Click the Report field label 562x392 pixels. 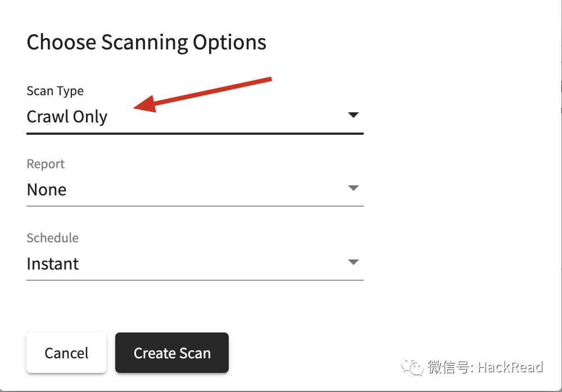(x=46, y=164)
